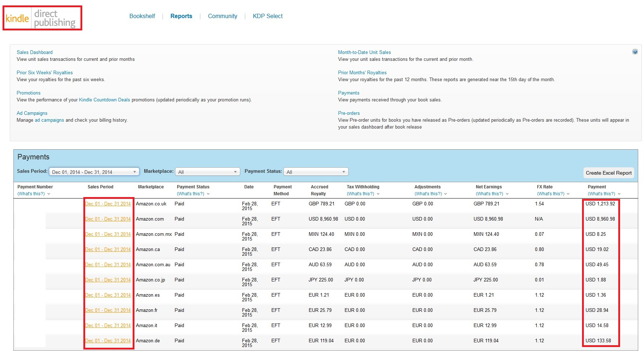Click Net Earnings AUD 63.59 cell
The image size is (644, 351).
[485, 264]
